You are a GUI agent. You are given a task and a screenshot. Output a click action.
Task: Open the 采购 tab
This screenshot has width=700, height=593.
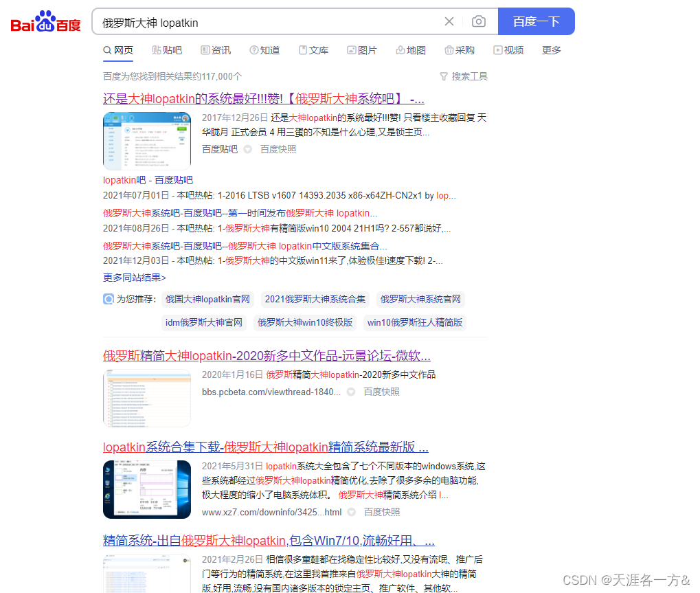click(460, 50)
